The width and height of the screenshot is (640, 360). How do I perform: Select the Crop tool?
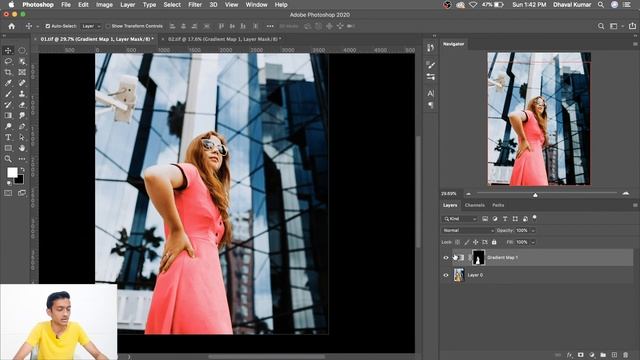[8, 72]
